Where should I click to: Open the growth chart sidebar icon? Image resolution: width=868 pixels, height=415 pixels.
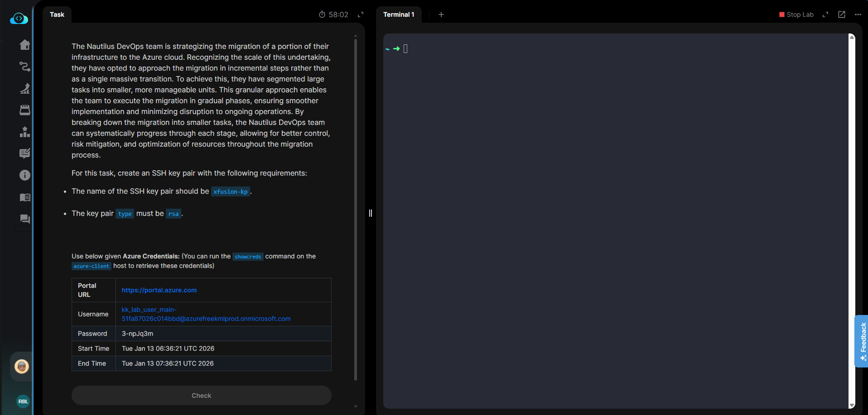click(25, 88)
